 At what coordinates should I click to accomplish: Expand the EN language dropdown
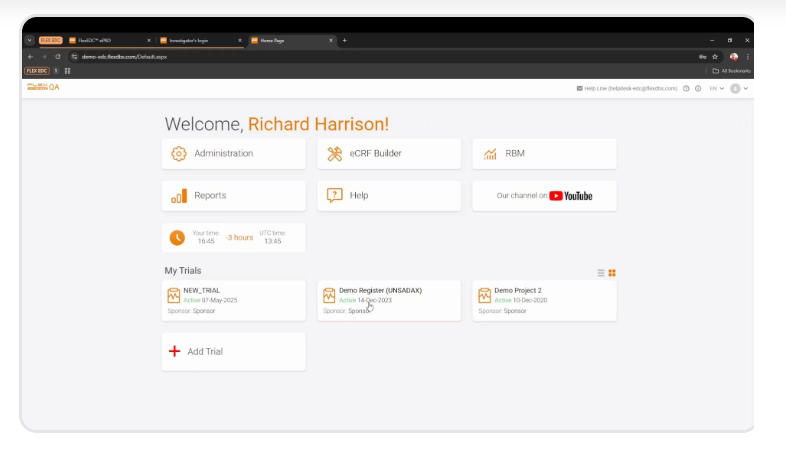717,89
